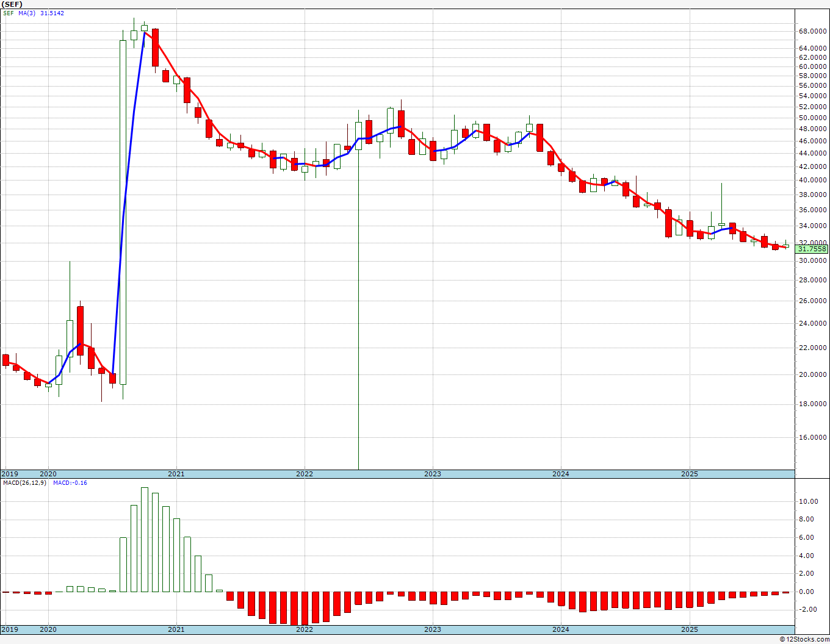Image resolution: width=830 pixels, height=644 pixels.
Task: Select the 18.0000 price axis label
Action: coord(813,404)
